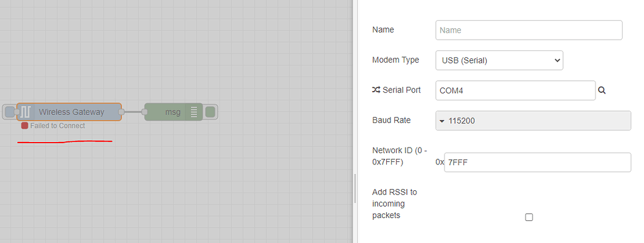Click the red Failed to Connect status square

[25, 126]
